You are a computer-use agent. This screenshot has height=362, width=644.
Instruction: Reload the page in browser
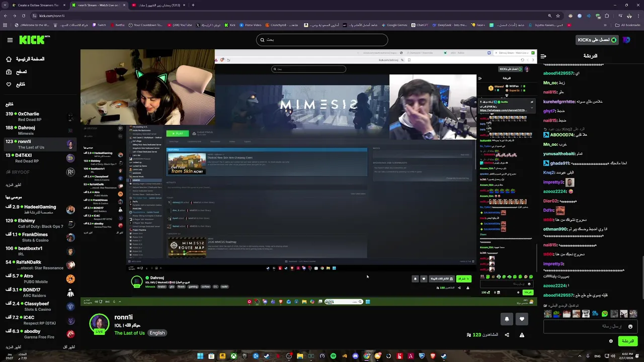point(23,16)
